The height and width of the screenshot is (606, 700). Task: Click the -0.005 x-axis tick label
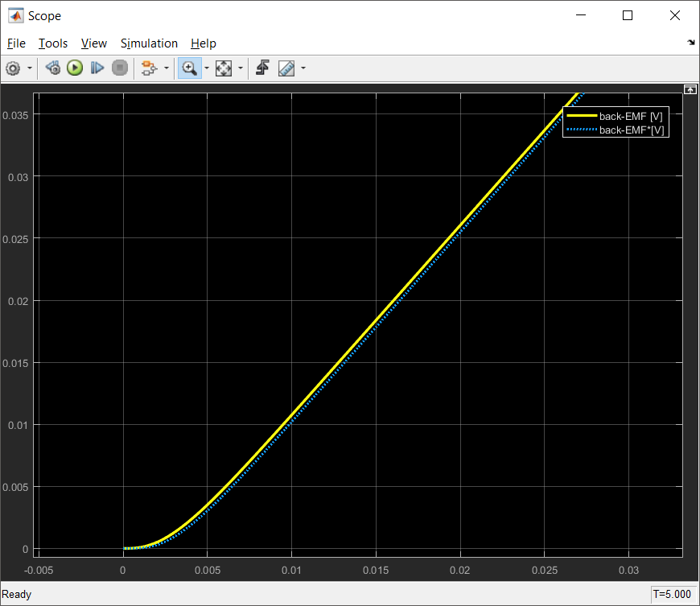(x=39, y=571)
